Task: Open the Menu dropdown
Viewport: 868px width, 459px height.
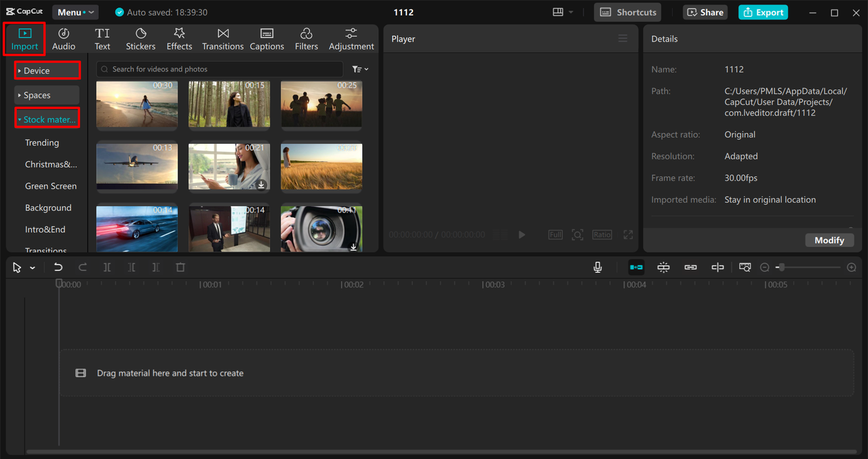Action: tap(75, 12)
